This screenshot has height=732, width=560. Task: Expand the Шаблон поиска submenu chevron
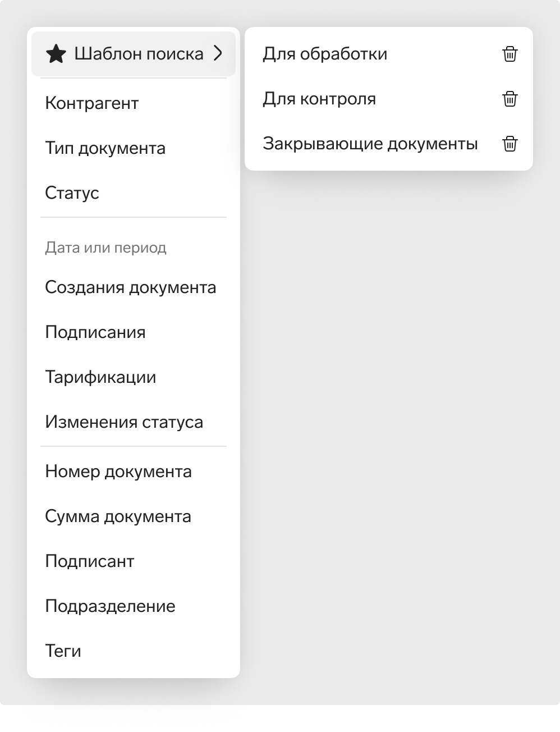click(218, 53)
